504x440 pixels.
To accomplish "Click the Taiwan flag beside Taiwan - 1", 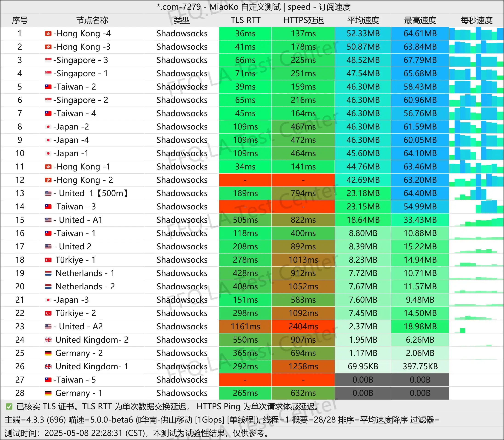I will pyautogui.click(x=48, y=233).
